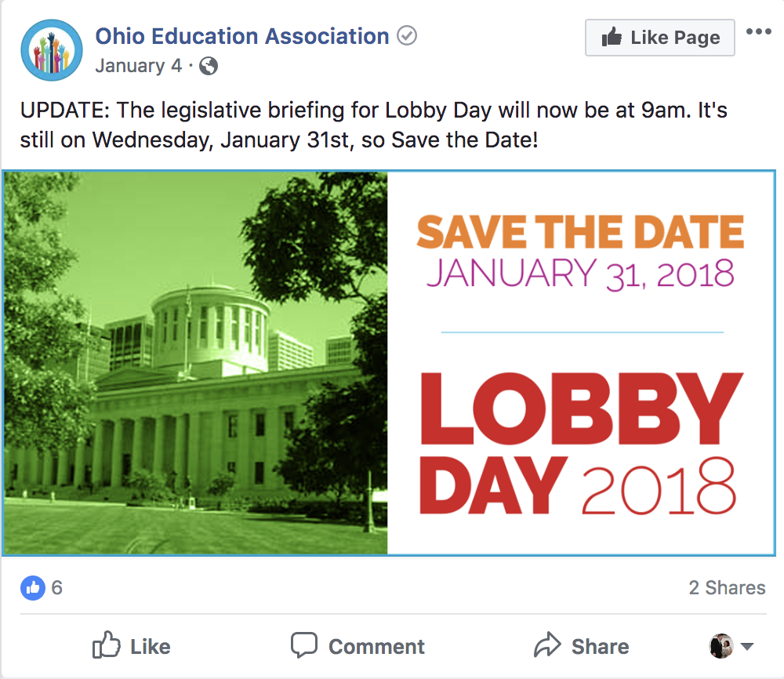Open the three-dot post options menu
Image resolution: width=784 pixels, height=679 pixels.
pyautogui.click(x=758, y=32)
